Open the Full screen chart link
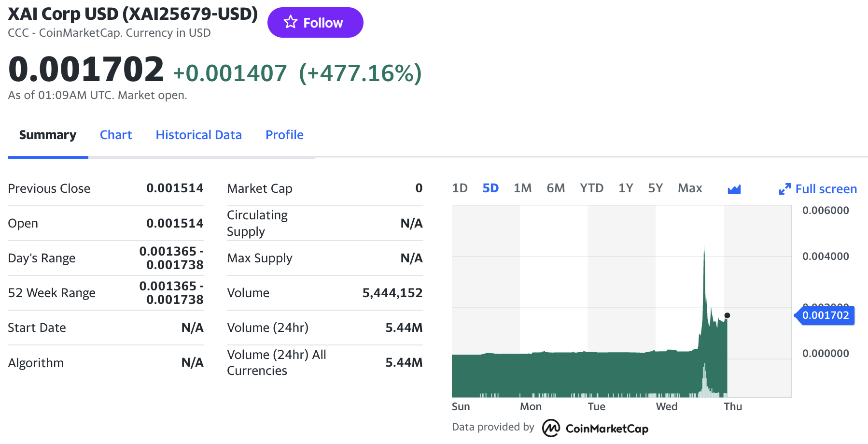 pyautogui.click(x=826, y=189)
